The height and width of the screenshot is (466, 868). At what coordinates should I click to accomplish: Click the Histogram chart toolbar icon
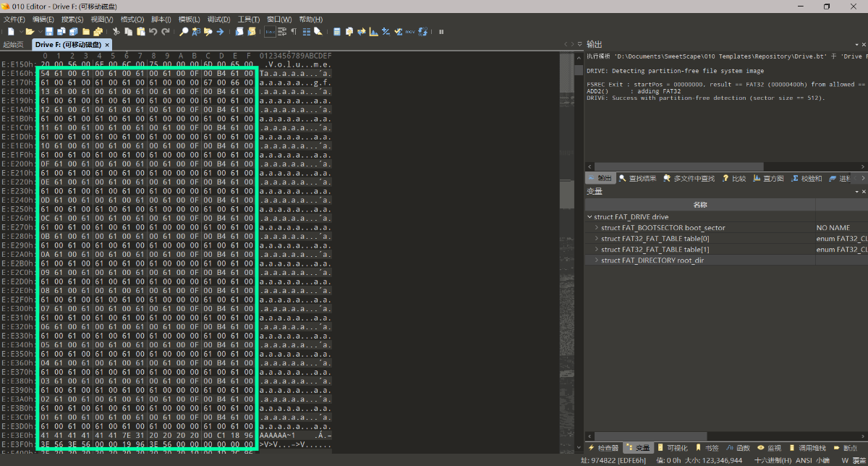373,32
